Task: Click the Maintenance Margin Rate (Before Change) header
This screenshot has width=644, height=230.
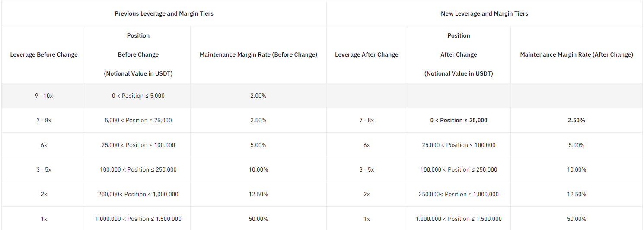Action: click(x=258, y=54)
